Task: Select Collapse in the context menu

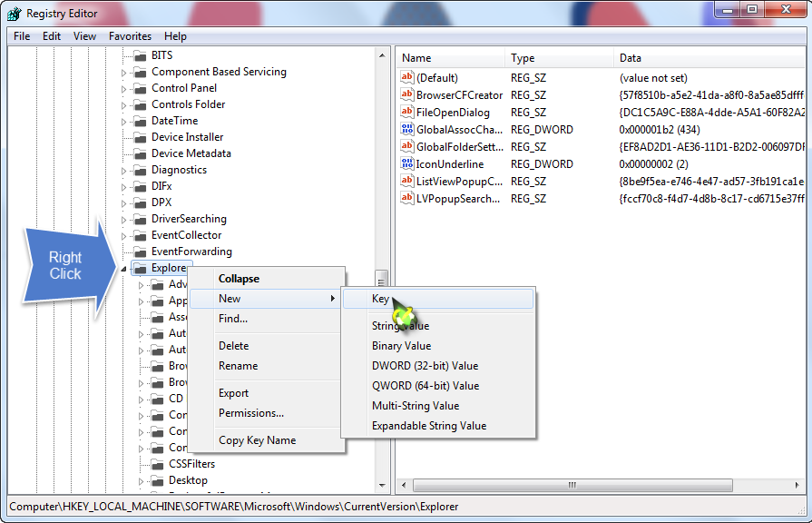Action: pos(266,279)
